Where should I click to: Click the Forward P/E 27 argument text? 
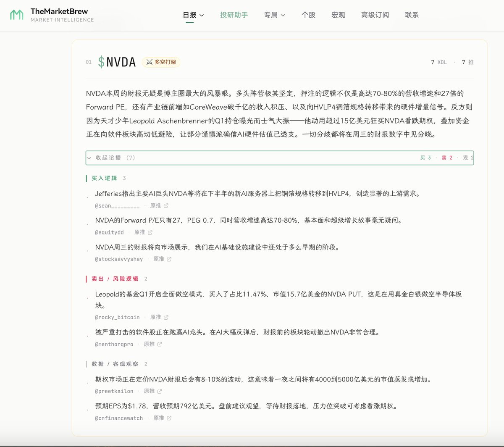pos(249,220)
